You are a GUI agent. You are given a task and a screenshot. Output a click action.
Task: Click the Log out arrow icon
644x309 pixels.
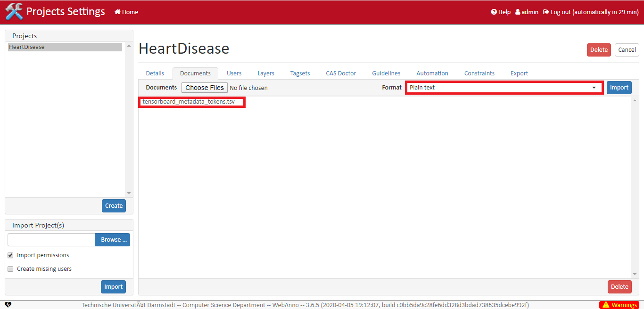pos(545,12)
